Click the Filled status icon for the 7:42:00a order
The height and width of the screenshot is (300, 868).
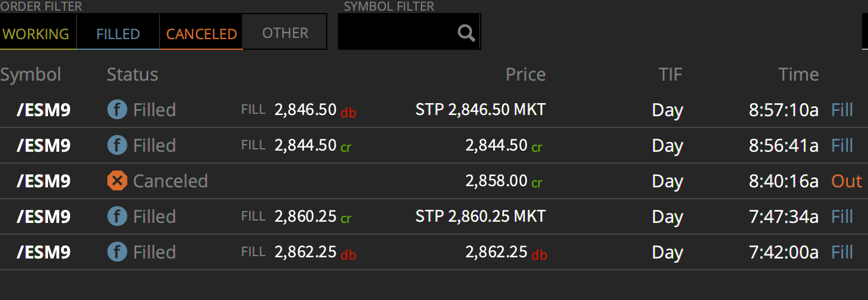[x=117, y=252]
